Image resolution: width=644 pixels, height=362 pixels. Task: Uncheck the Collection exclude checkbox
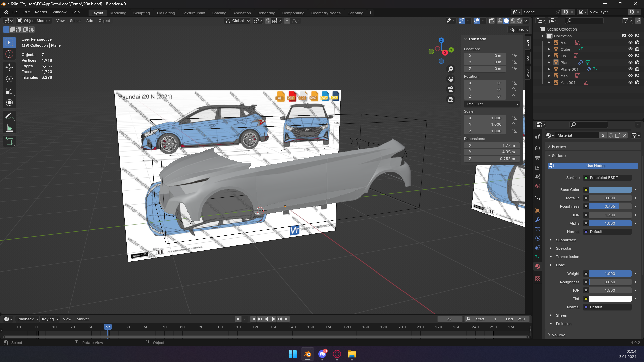click(x=624, y=36)
